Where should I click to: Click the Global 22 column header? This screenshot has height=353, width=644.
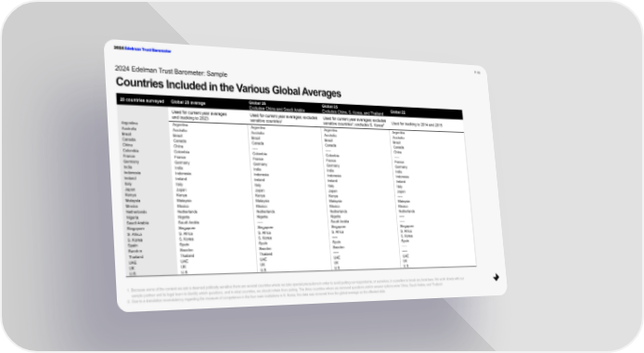pyautogui.click(x=397, y=111)
